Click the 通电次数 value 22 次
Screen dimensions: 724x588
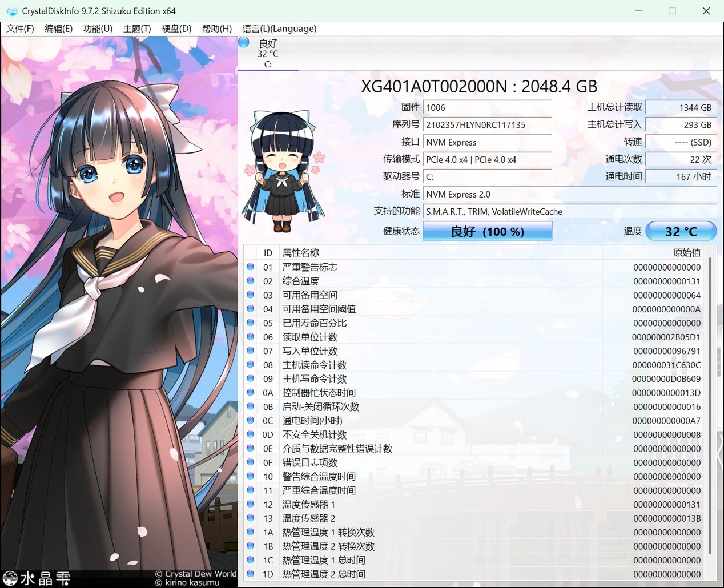coord(681,159)
